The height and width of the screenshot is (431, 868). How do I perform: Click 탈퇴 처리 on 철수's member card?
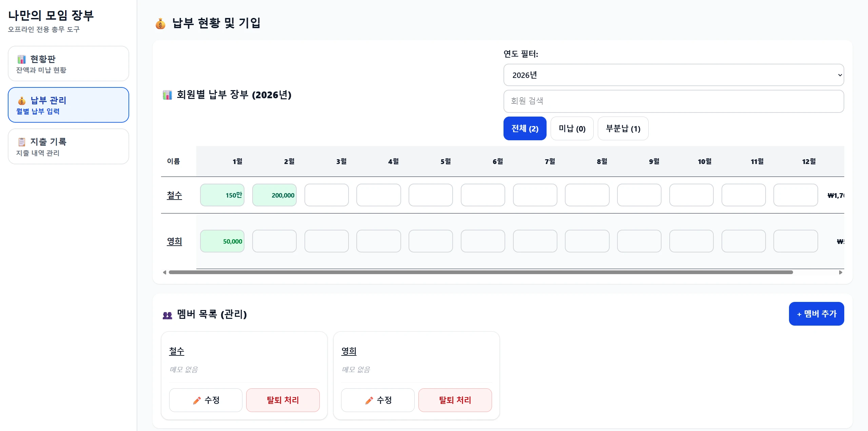pos(283,400)
